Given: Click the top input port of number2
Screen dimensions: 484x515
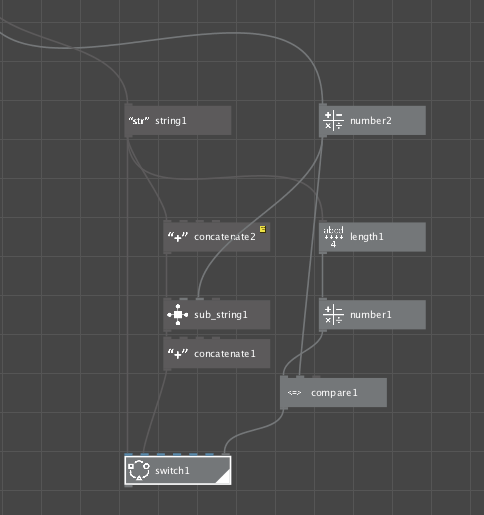Looking at the screenshot, I should coord(323,105).
